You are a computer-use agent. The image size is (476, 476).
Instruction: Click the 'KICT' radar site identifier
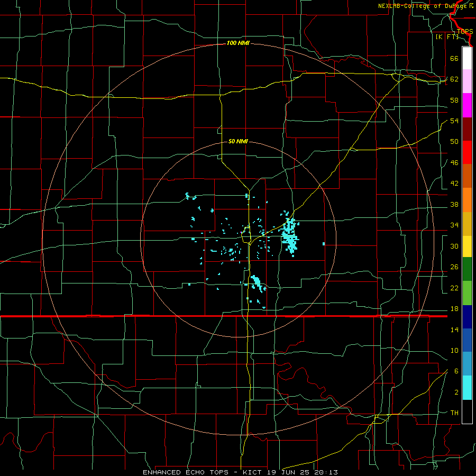(253, 472)
